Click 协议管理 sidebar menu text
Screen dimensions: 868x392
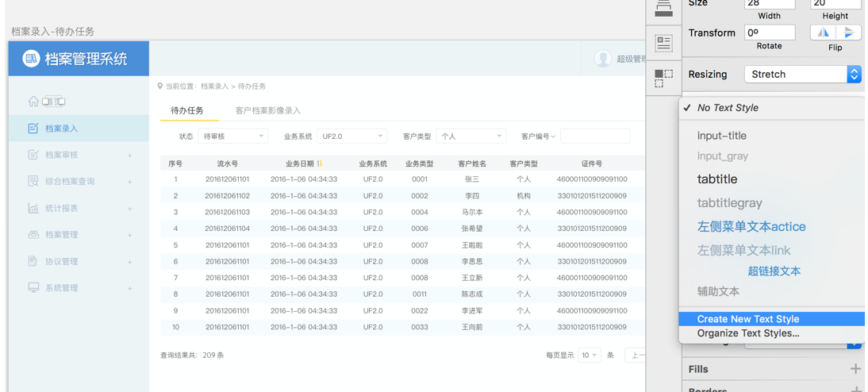pos(61,261)
